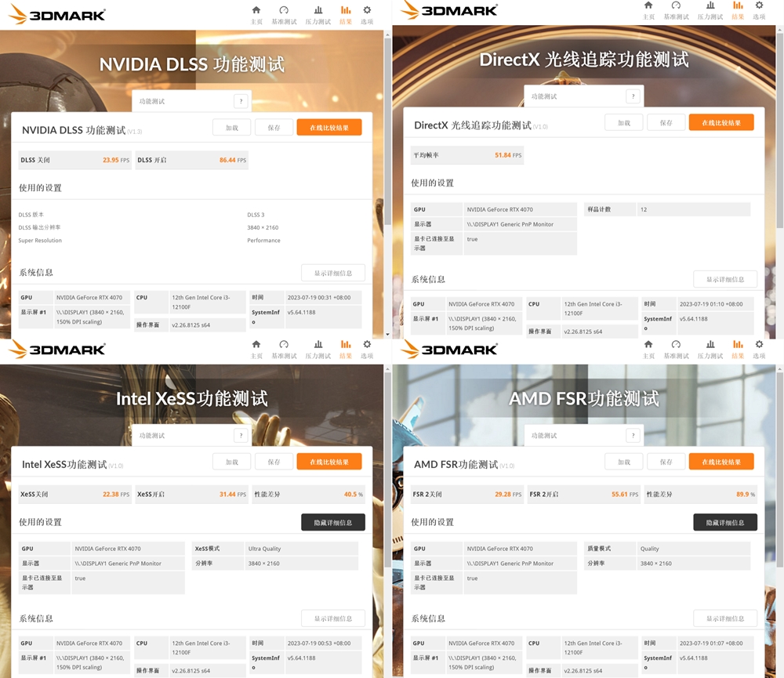Hide details with 隐藏详细信息 in Intel XeSS window
The image size is (784, 678).
pos(333,523)
